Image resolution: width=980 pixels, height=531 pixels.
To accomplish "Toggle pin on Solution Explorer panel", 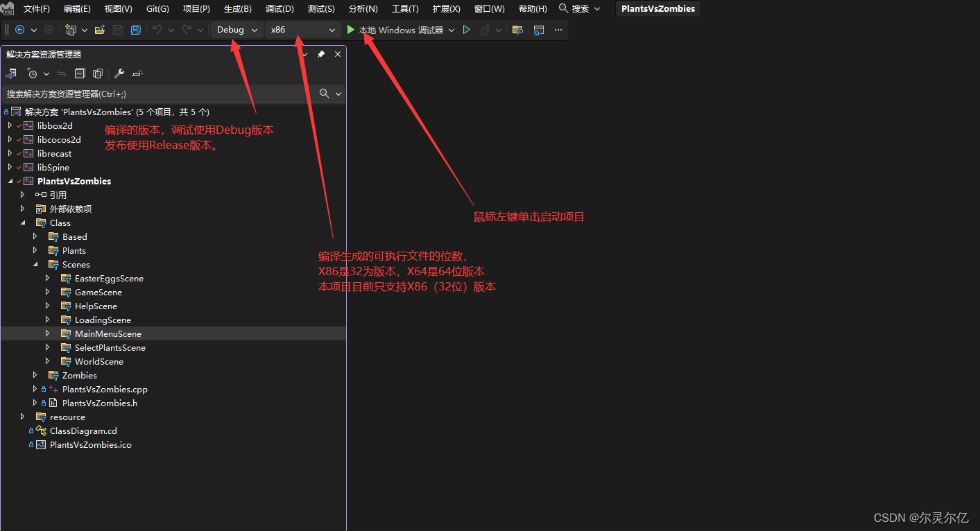I will coord(321,54).
